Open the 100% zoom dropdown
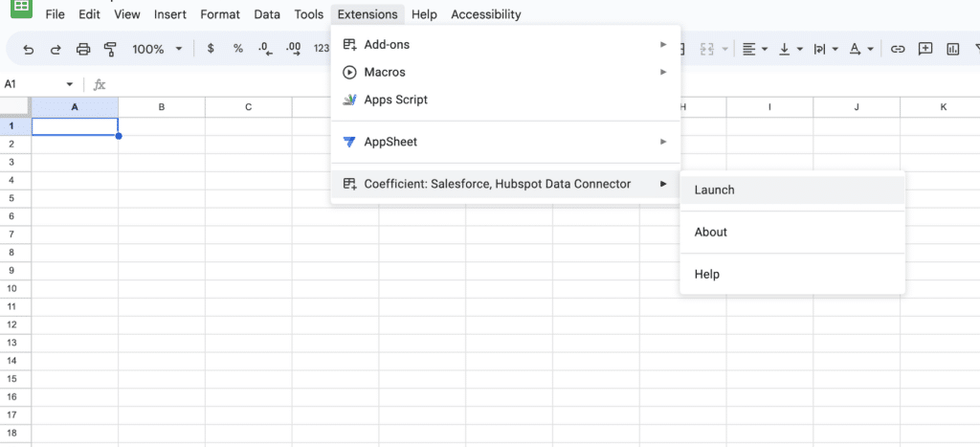 point(158,49)
